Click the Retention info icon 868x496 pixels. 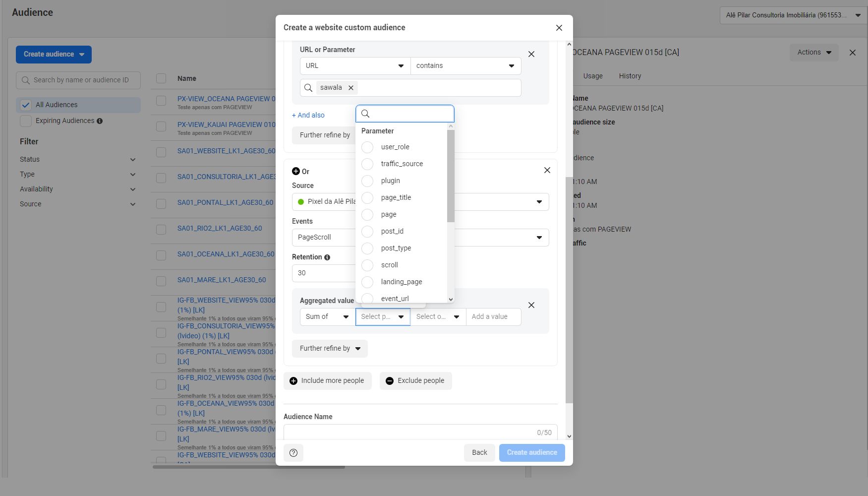click(x=327, y=257)
